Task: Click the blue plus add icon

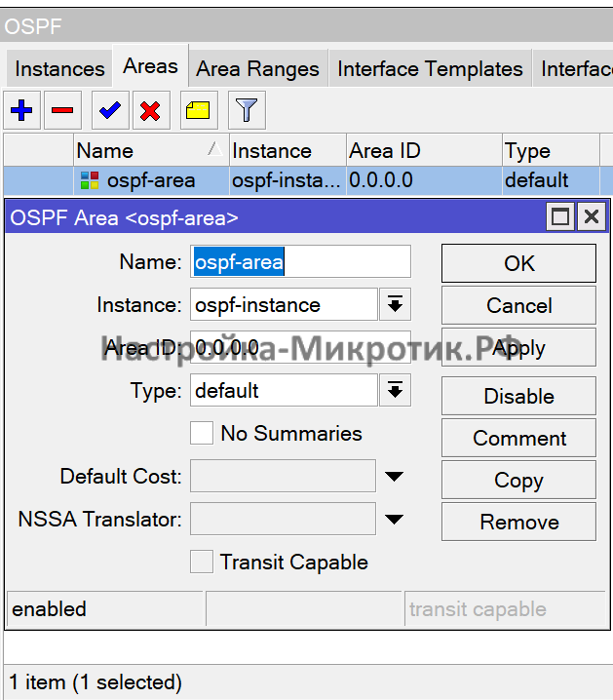Action: [20, 111]
